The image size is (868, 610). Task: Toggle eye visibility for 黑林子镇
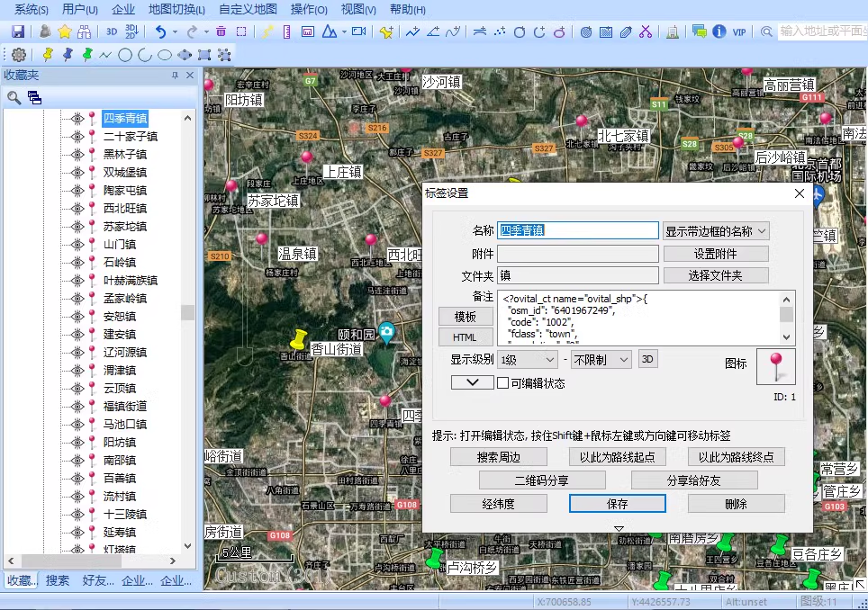[77, 155]
